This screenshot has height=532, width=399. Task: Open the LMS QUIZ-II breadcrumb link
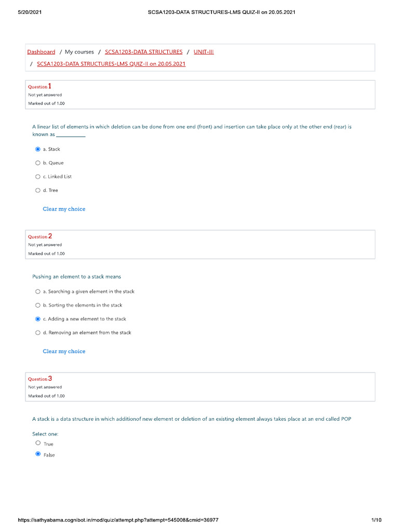[111, 64]
